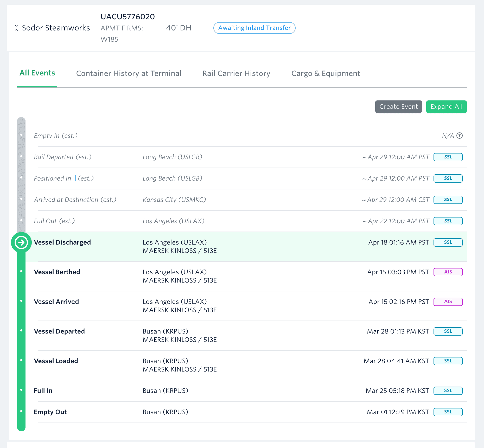Click Busan (KRPUS) in the Full In row
The width and height of the screenshot is (484, 448).
point(165,391)
